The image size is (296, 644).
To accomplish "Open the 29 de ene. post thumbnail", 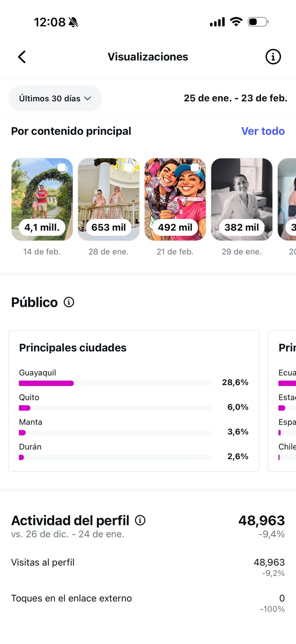I will pyautogui.click(x=242, y=199).
